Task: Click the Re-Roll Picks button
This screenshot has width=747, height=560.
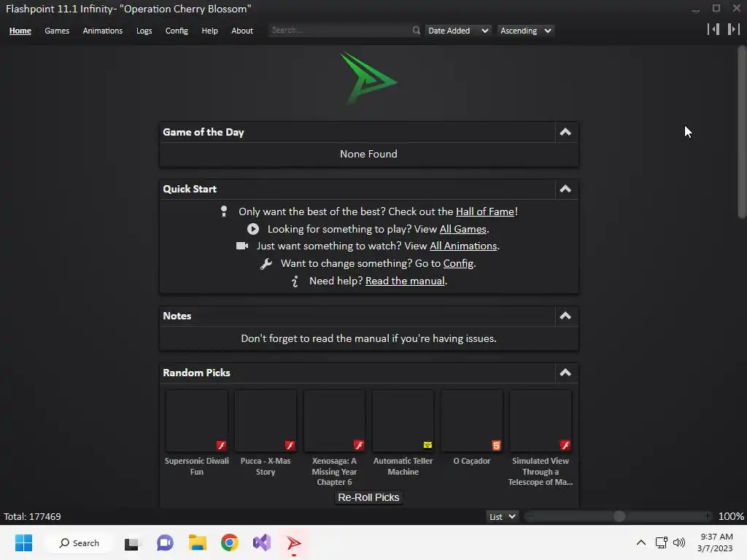Action: [368, 497]
